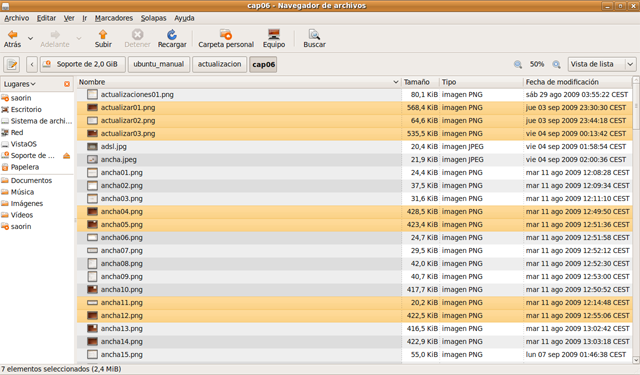Open the Lugares sidebar selector dropdown
Image resolution: width=640 pixels, height=375 pixels.
point(20,84)
